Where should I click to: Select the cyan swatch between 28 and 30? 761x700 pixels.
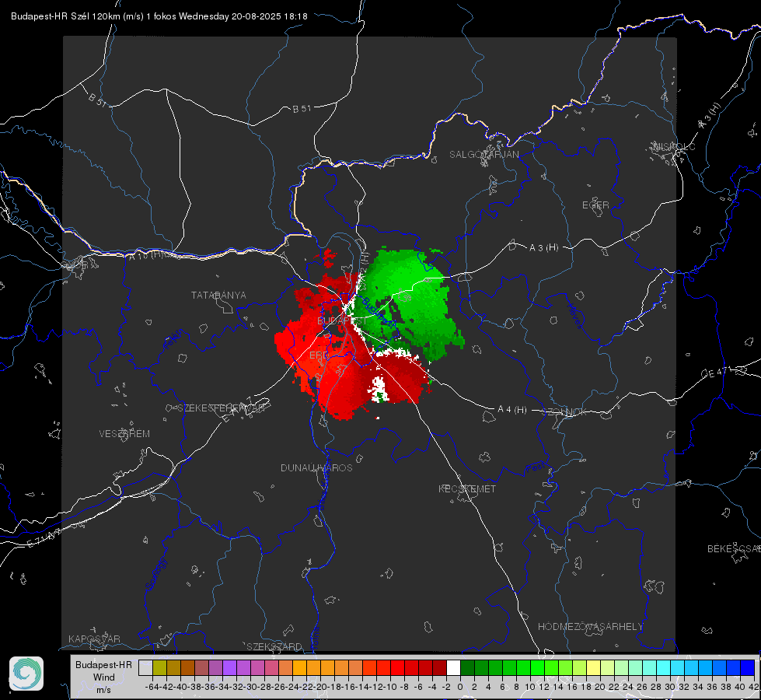click(x=664, y=667)
